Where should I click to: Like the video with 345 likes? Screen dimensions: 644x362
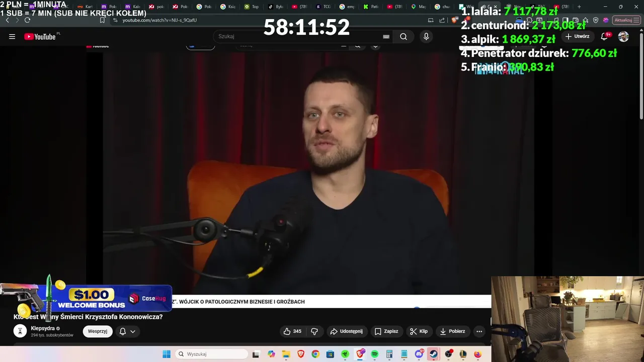point(292,331)
